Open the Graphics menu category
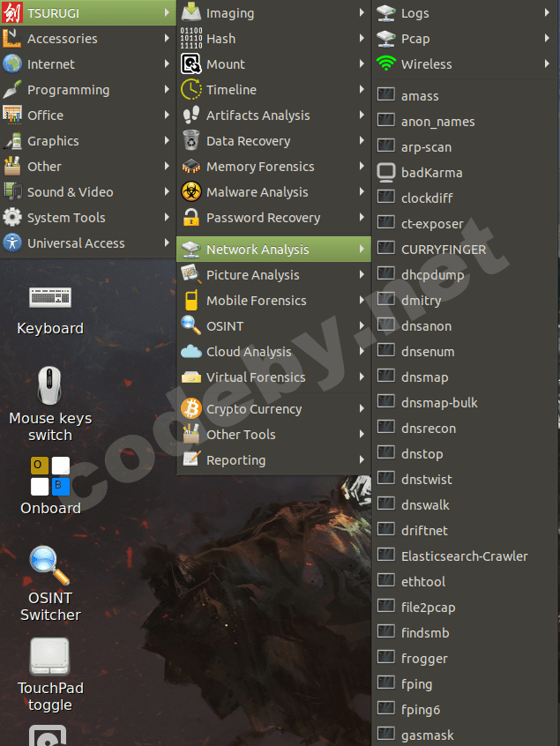The image size is (560, 746). pos(87,141)
